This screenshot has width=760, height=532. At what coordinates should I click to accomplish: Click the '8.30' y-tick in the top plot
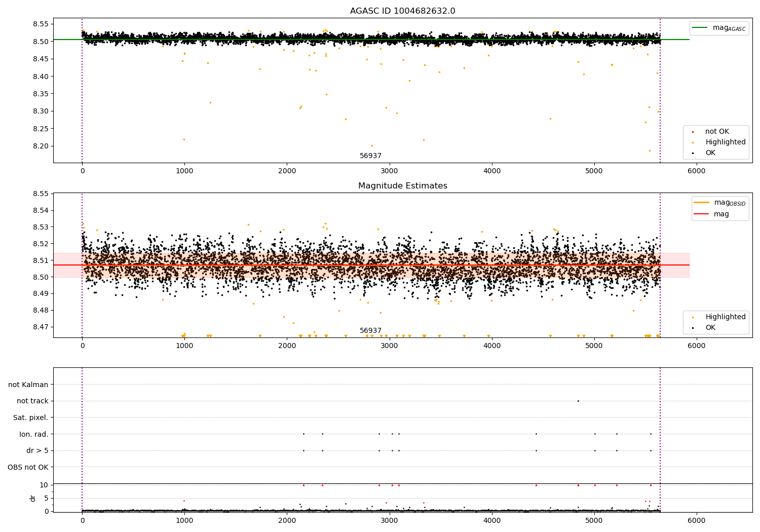(x=40, y=111)
